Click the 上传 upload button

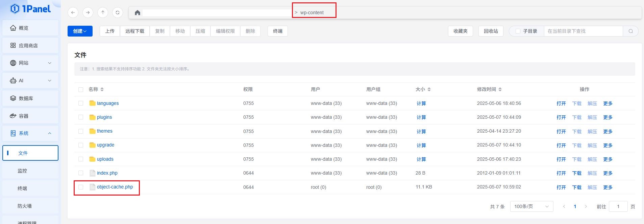[110, 31]
